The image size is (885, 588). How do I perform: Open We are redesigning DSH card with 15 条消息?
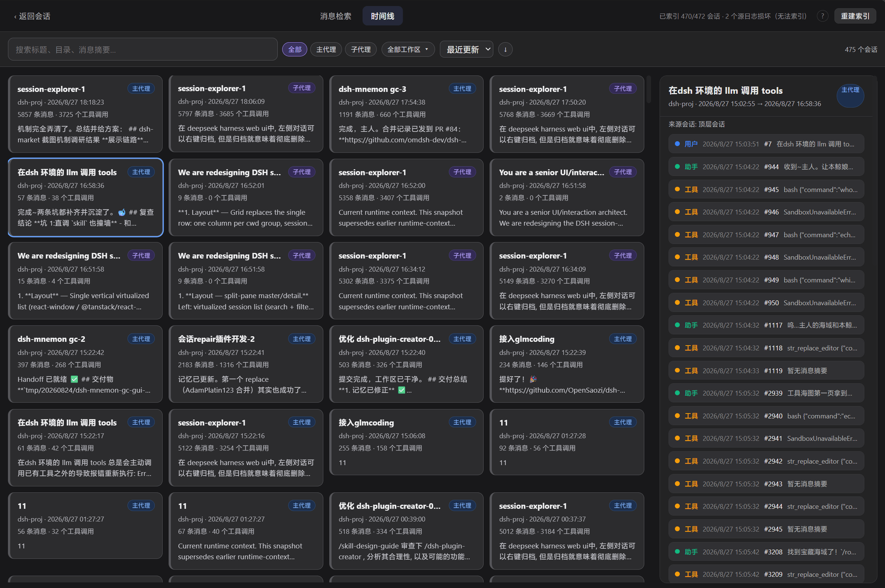[x=85, y=281]
